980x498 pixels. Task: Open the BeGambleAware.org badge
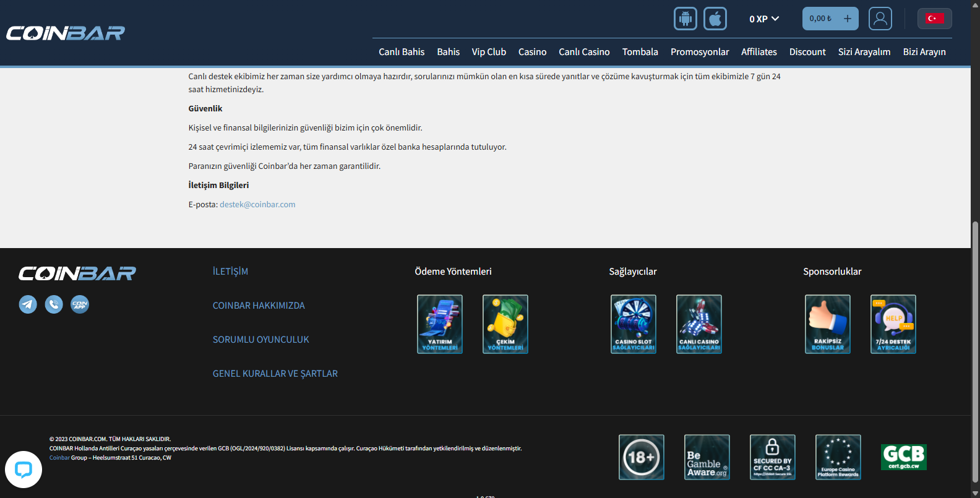pos(707,457)
